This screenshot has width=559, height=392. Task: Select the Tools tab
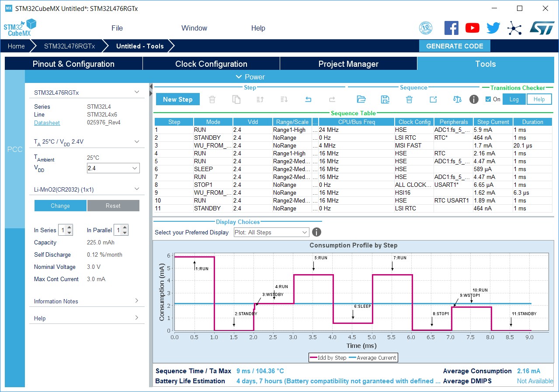click(486, 64)
